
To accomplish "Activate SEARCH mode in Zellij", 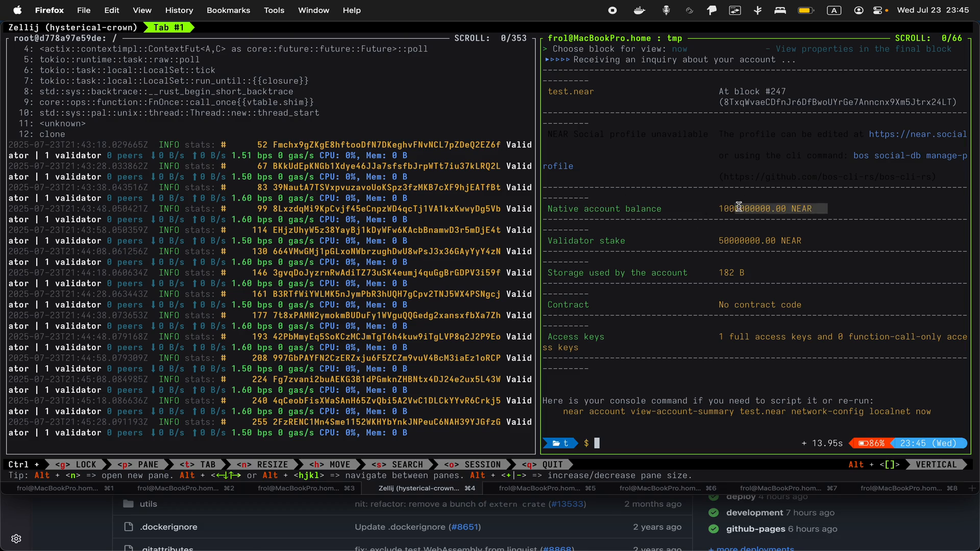I will (399, 464).
